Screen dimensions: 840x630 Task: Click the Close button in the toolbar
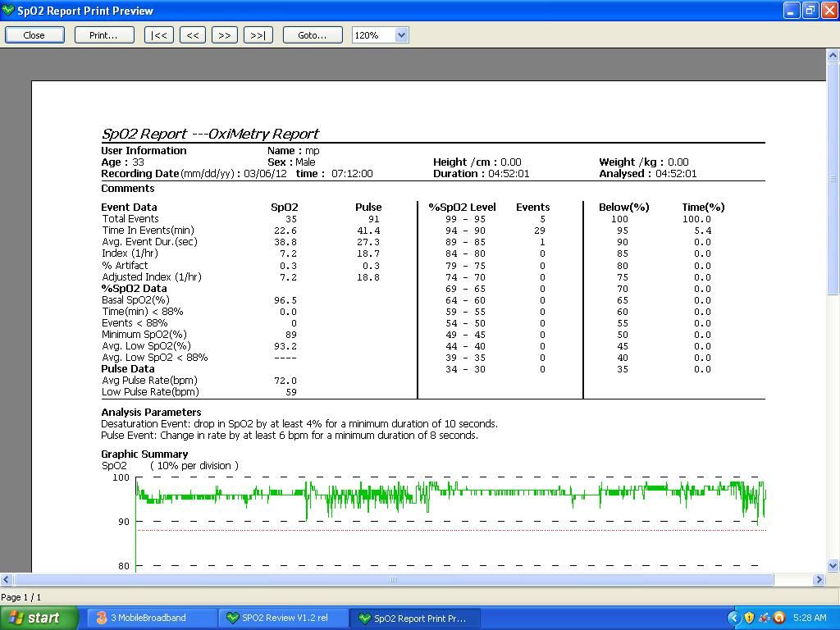(34, 35)
